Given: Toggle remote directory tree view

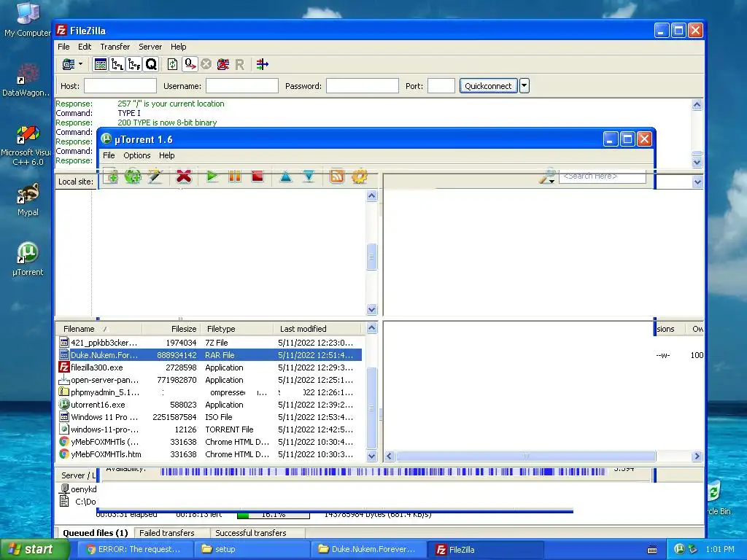Looking at the screenshot, I should tap(134, 64).
